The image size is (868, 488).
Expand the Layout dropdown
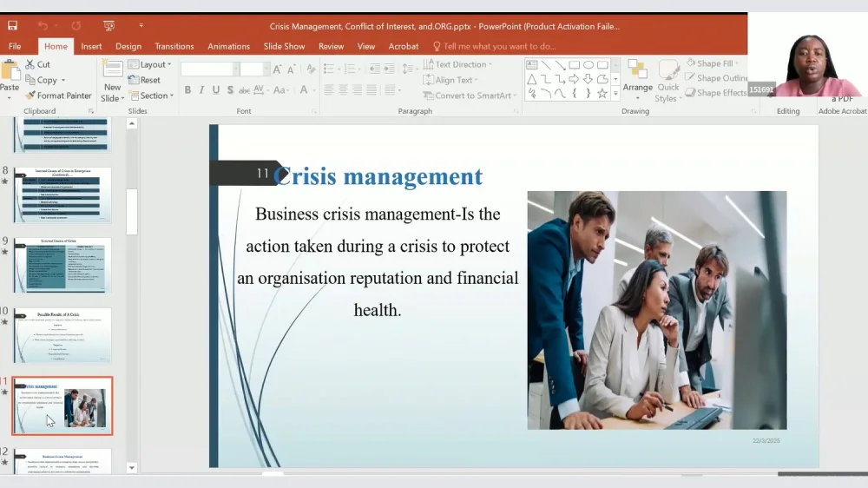(x=153, y=64)
